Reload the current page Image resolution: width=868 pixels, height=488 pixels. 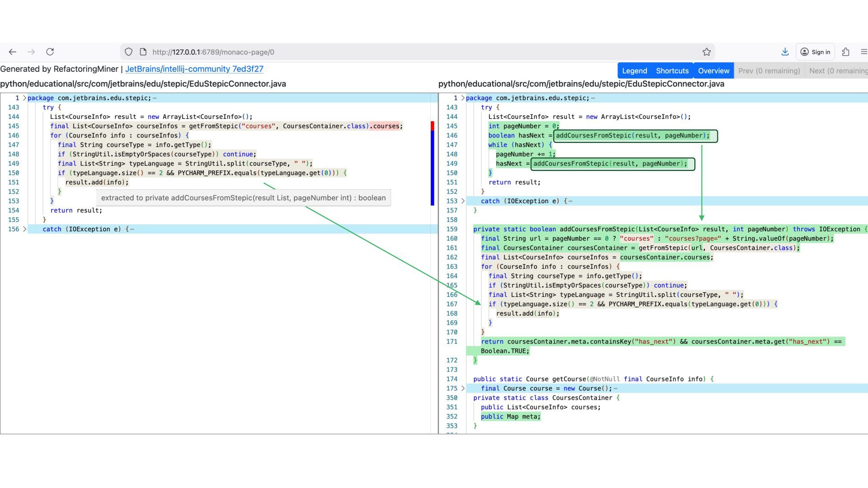click(x=50, y=52)
